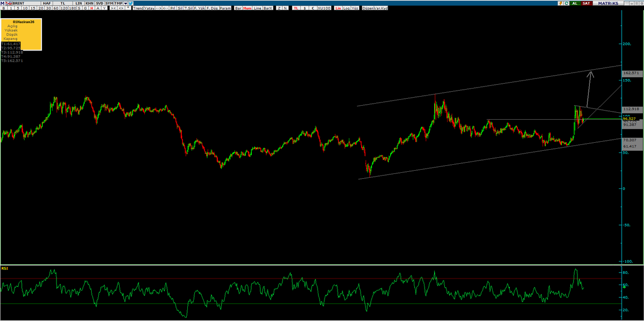The height and width of the screenshot is (321, 644).
Task: Click the Var.Kyd save default button
Action: point(380,8)
